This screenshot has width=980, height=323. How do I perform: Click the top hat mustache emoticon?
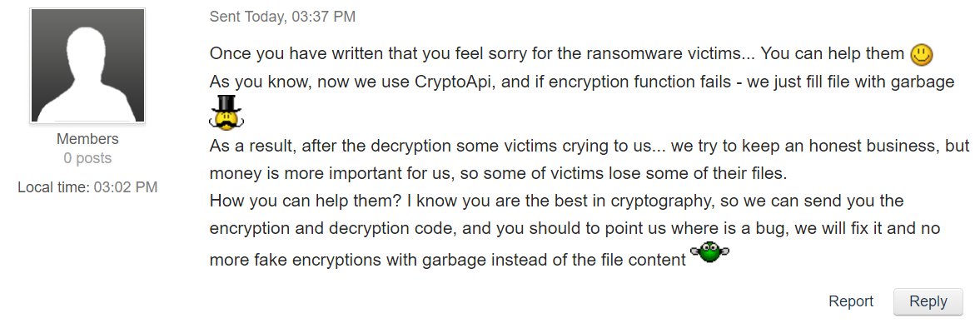(226, 113)
